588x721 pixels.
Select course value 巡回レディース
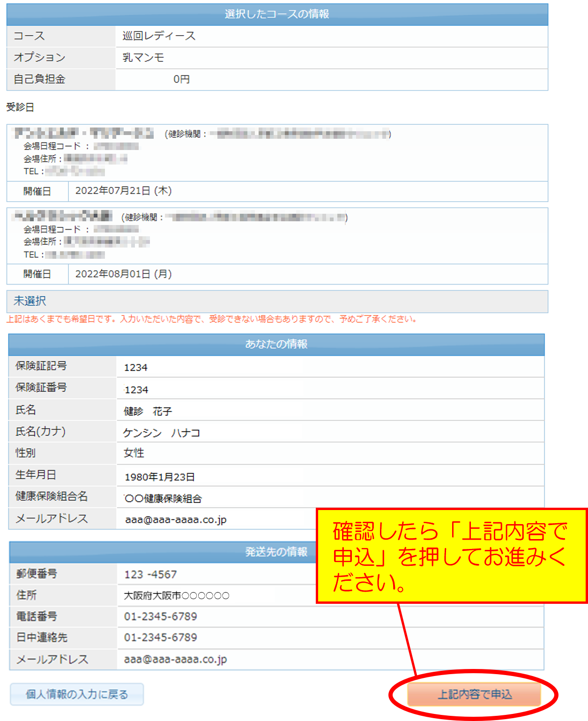click(x=159, y=36)
